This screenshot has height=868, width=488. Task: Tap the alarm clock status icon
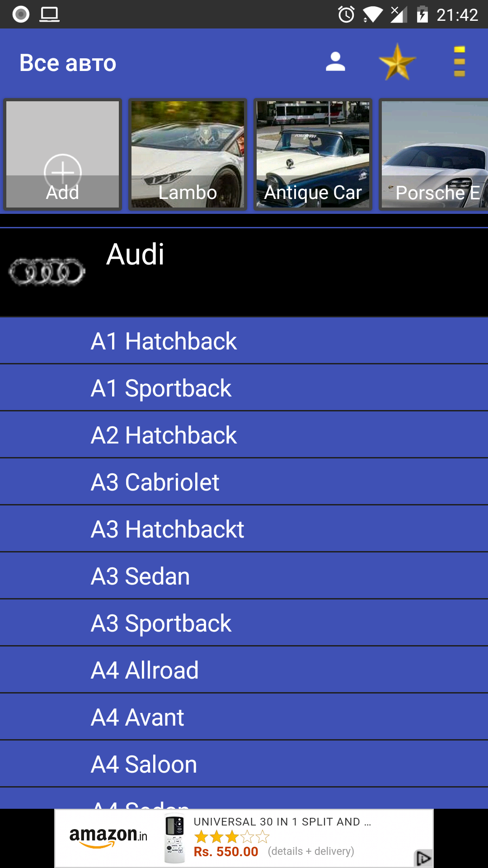[x=346, y=14]
